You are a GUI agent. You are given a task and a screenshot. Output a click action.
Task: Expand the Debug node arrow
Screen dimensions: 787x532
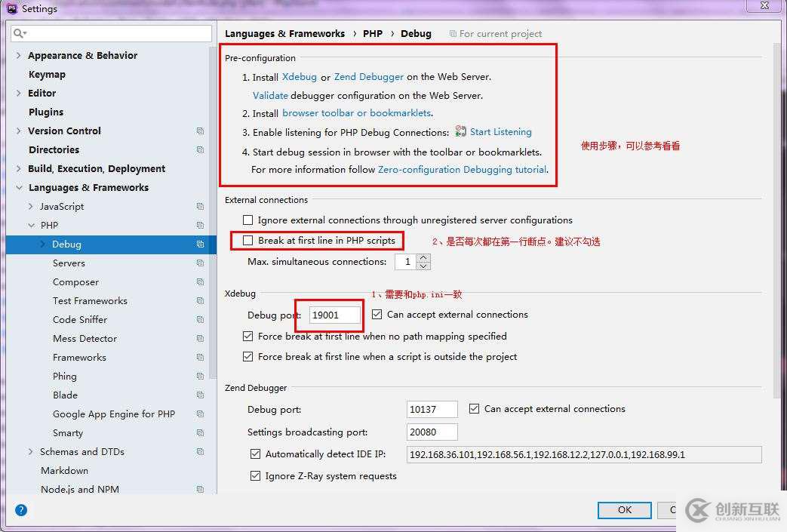pyautogui.click(x=43, y=244)
